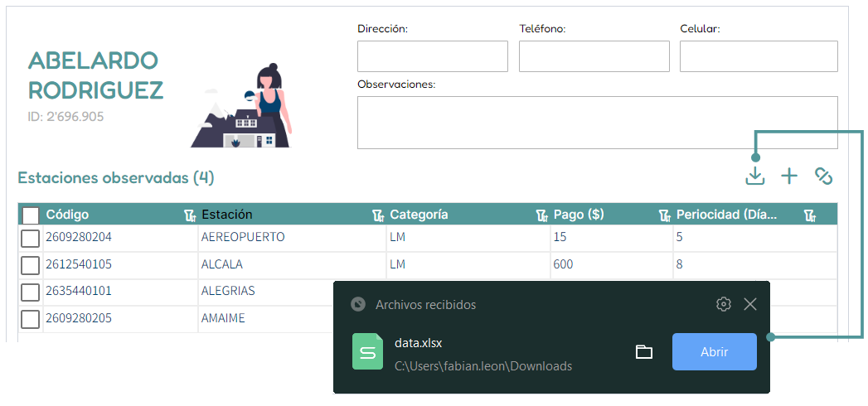Click payment value 15
Viewport: 868px width, 406px height.
coord(560,237)
